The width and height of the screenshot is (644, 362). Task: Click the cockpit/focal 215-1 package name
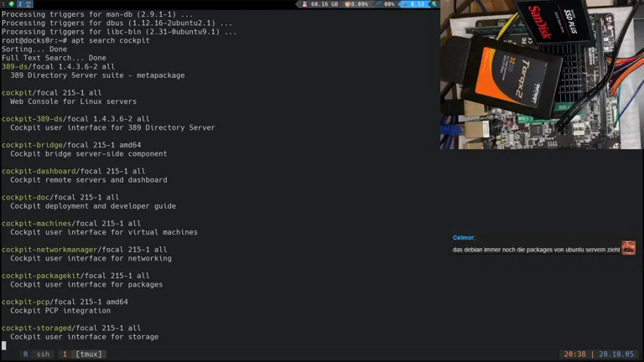click(x=17, y=93)
